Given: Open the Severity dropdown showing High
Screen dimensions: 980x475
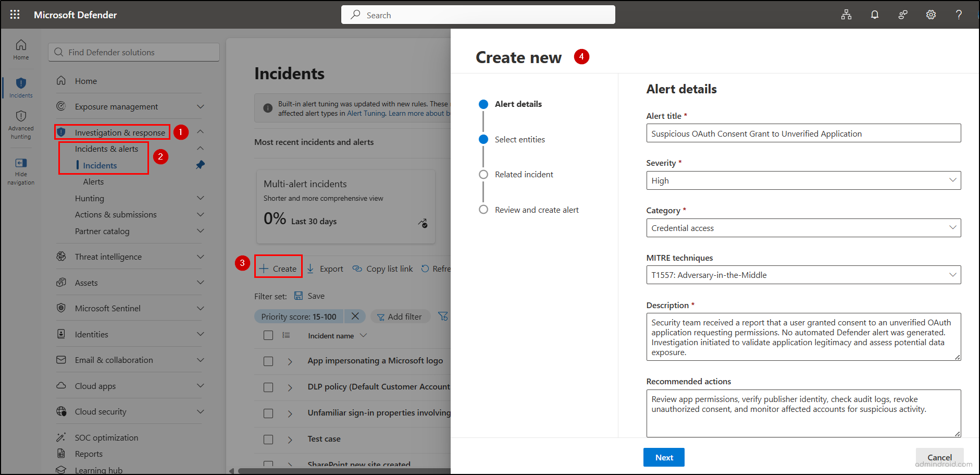Looking at the screenshot, I should tap(803, 180).
